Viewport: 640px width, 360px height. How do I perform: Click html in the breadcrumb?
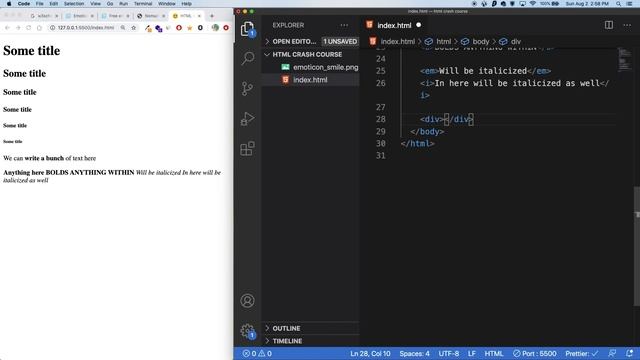pos(443,42)
